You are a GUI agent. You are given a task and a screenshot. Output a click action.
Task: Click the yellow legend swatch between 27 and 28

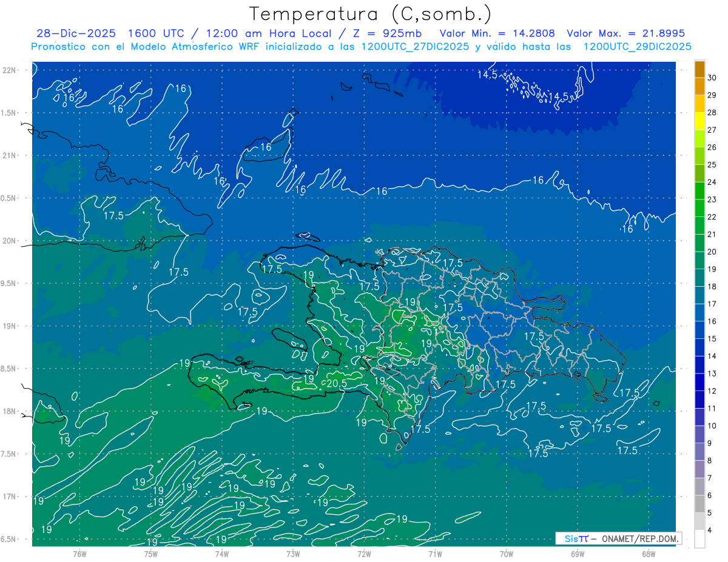point(699,121)
